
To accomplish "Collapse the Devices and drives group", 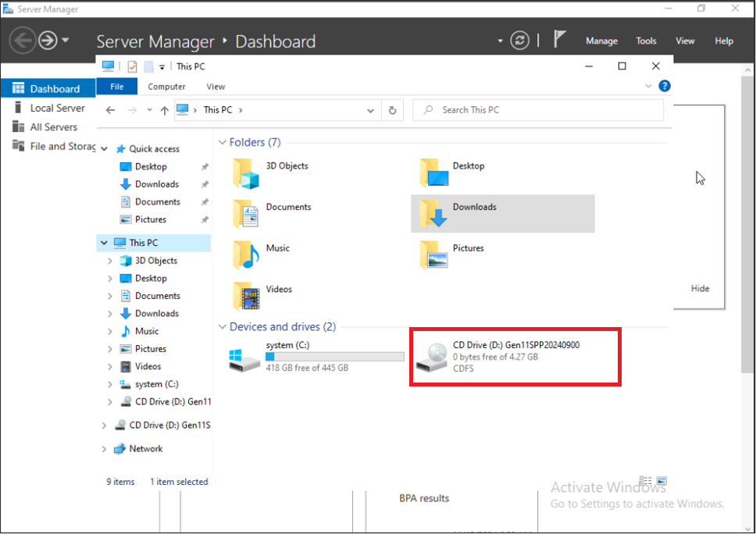I will [x=223, y=327].
